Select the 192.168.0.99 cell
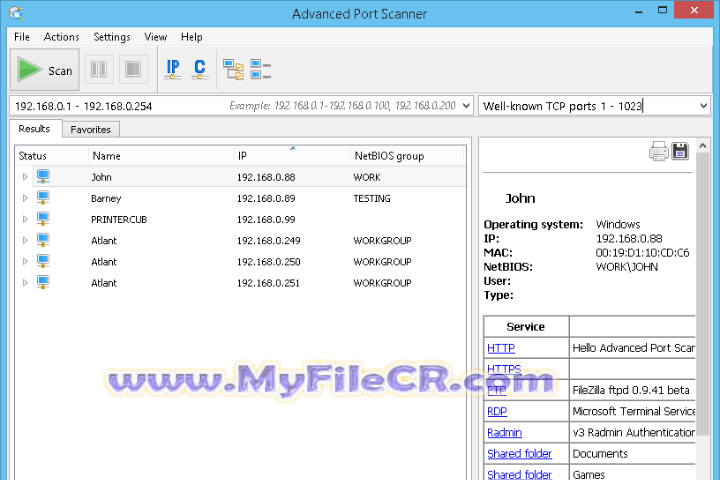 (266, 220)
